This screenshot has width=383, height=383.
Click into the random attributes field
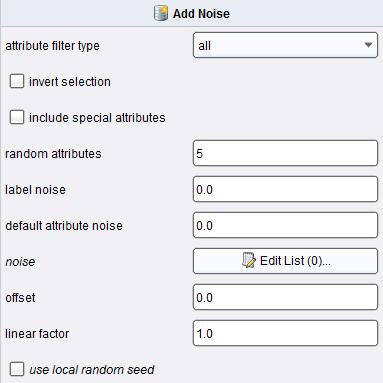coord(285,153)
